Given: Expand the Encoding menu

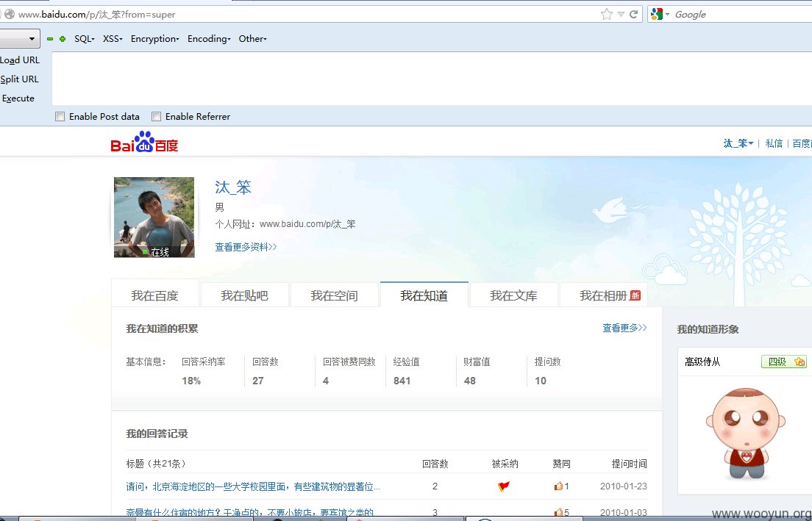Looking at the screenshot, I should click(x=209, y=39).
